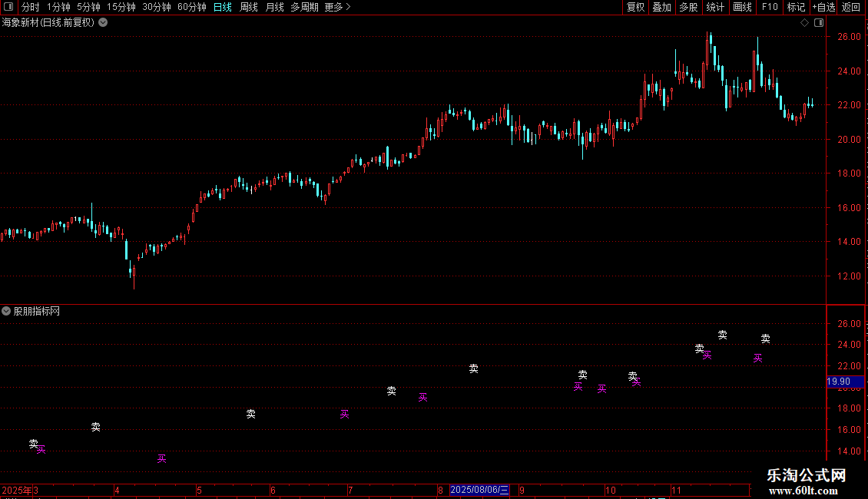Screen dimensions: 868x499
Task: Switch to 月线 monthly chart
Action: pos(274,7)
